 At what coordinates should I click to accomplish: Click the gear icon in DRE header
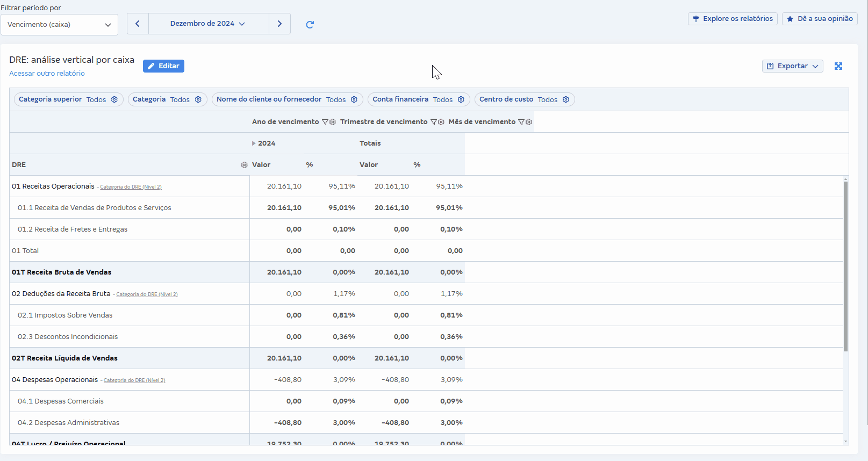[x=245, y=165]
